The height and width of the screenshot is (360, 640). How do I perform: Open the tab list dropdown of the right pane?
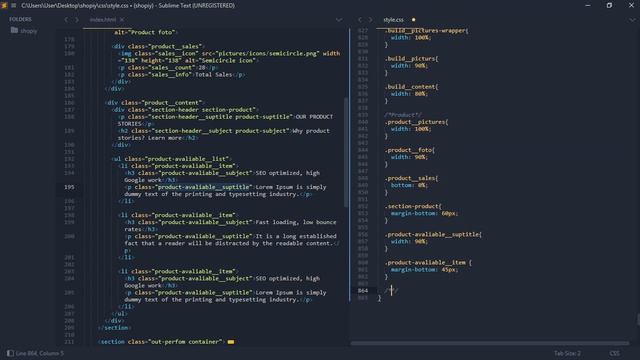click(633, 20)
